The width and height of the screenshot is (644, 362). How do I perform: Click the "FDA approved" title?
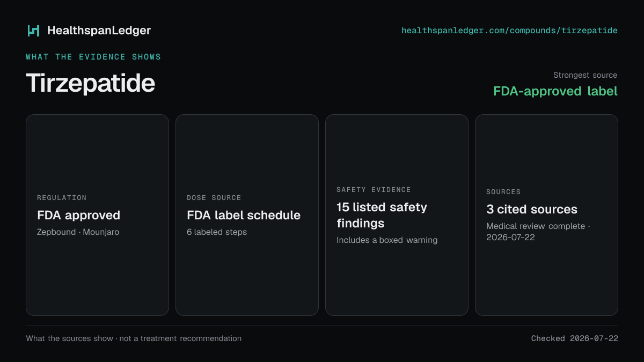point(78,215)
